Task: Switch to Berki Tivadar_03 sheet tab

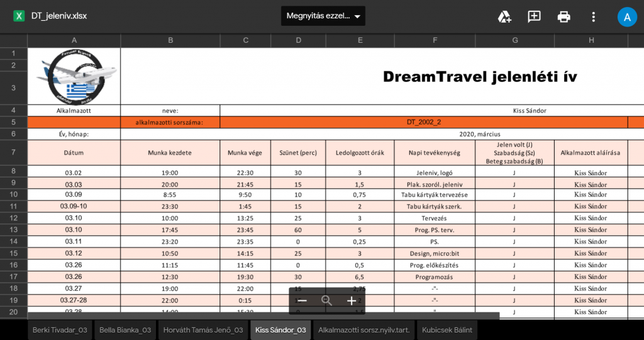Action: coord(60,330)
